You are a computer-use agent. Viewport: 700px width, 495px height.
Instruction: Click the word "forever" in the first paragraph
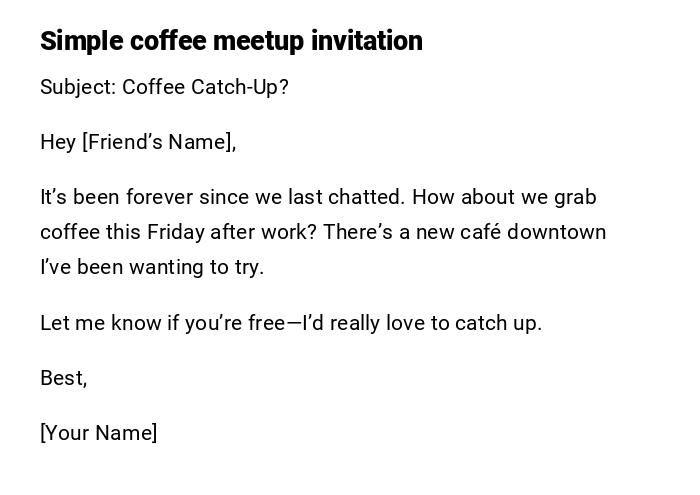point(160,197)
